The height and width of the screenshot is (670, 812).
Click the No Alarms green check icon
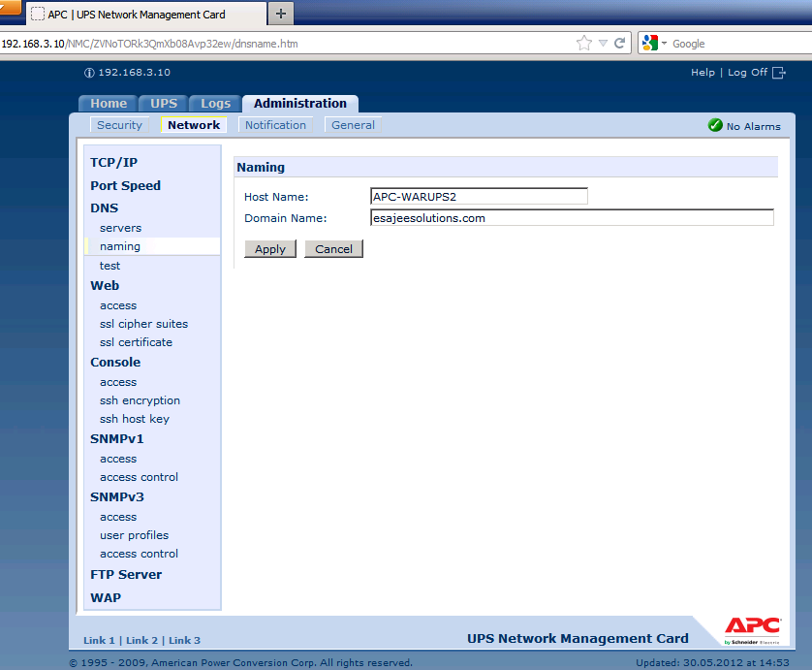click(715, 125)
